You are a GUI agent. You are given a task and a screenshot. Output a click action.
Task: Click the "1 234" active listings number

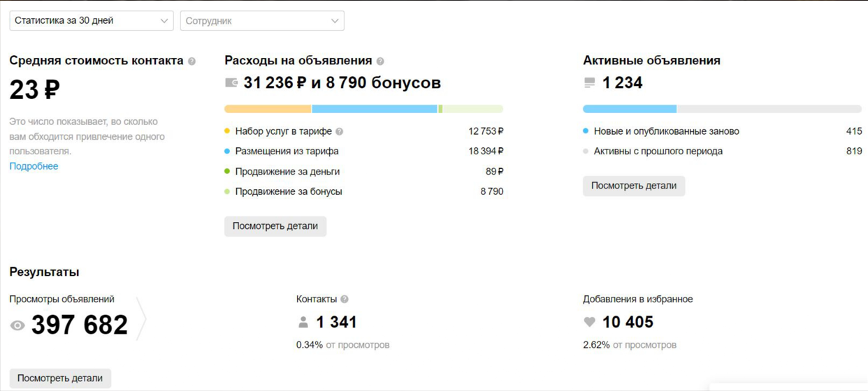coord(622,83)
